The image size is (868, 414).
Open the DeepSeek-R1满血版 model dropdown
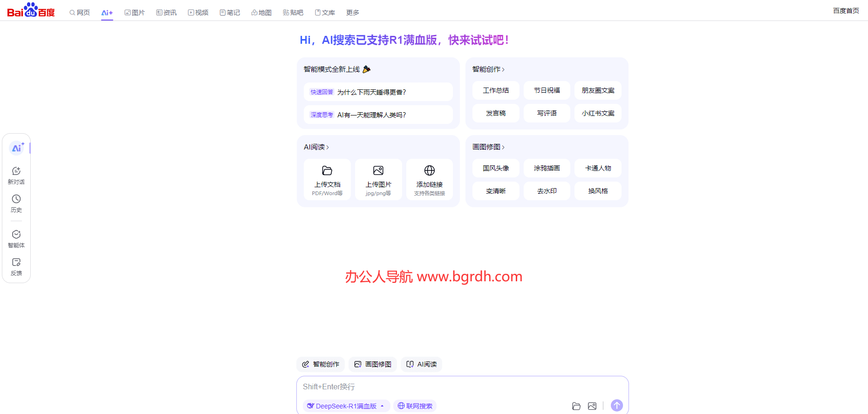tap(346, 406)
